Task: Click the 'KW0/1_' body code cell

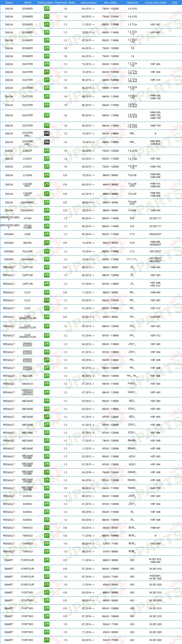Action: coord(132,392)
